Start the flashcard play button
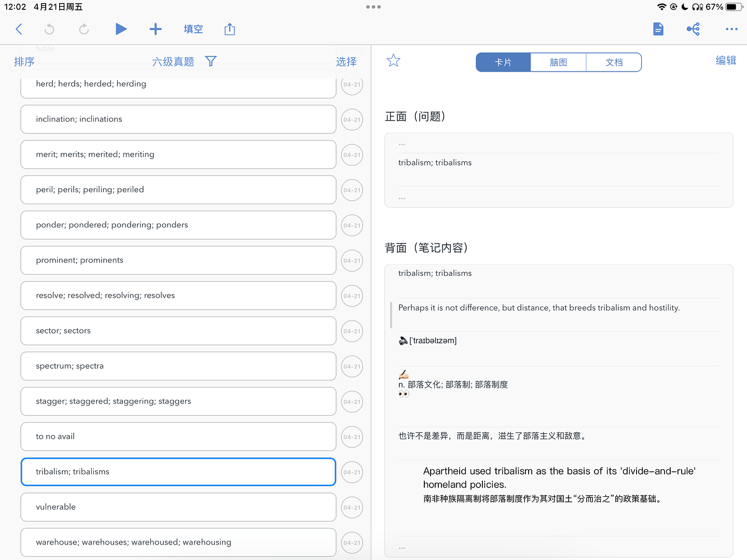The image size is (747, 560). point(121,29)
